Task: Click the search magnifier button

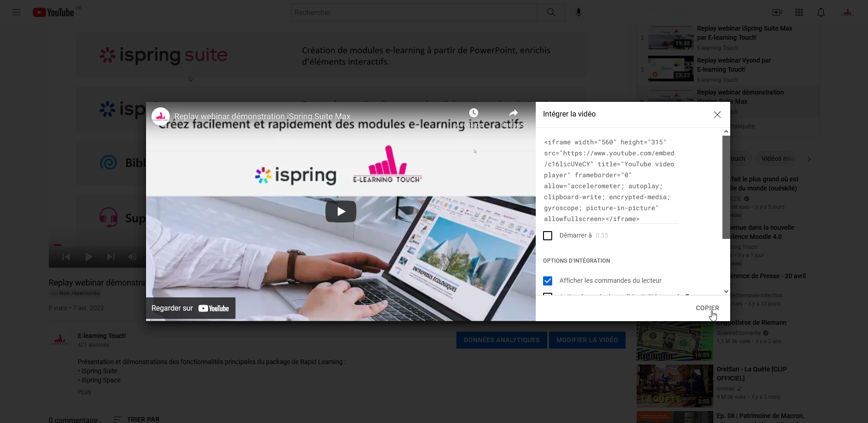Action: tap(551, 12)
